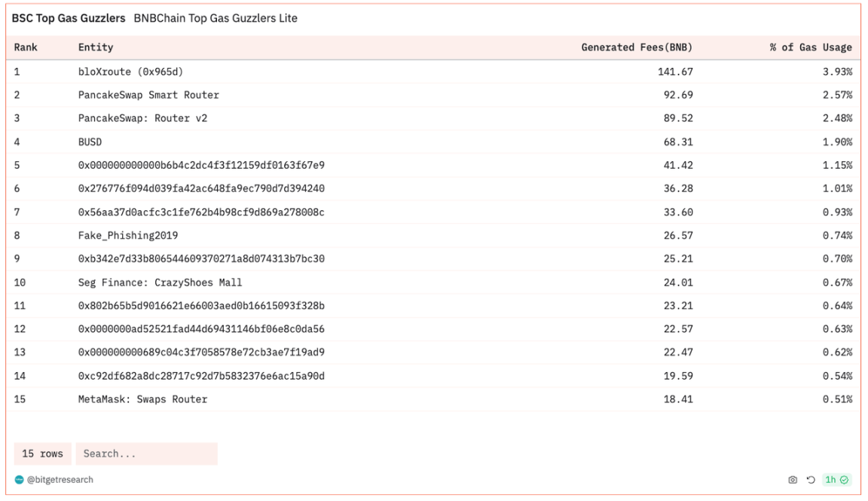Open the BSC Top Gas Guzzlers title
Image resolution: width=868 pixels, height=501 pixels.
pyautogui.click(x=69, y=18)
